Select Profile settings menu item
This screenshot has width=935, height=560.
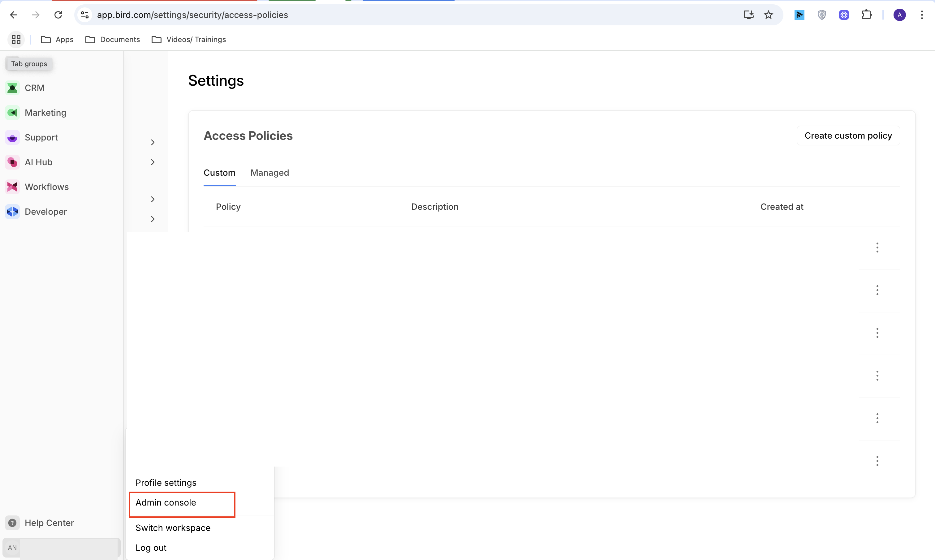click(x=200, y=483)
